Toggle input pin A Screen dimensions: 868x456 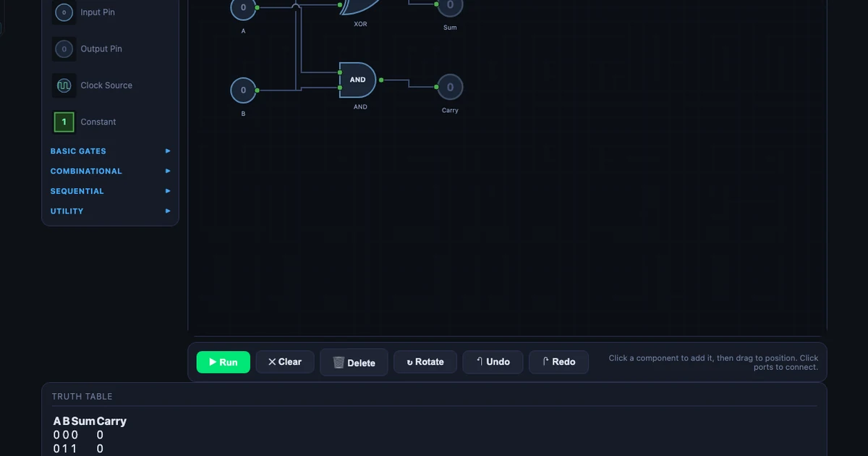[243, 8]
